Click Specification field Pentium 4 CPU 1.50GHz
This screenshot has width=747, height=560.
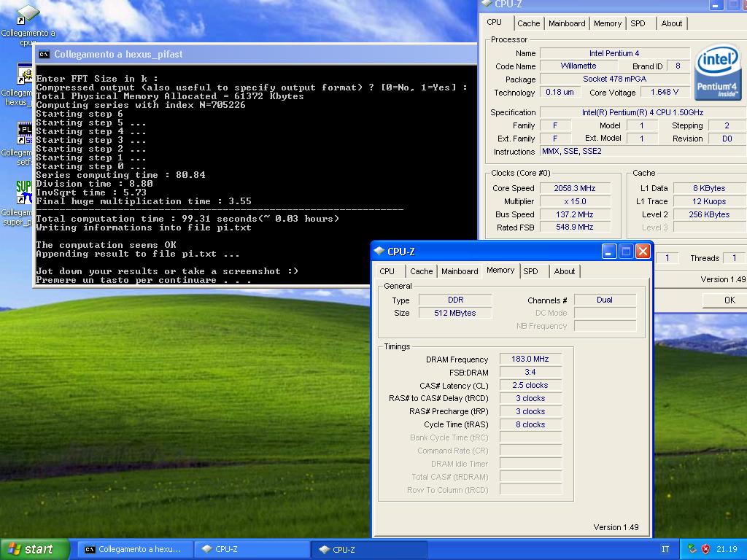point(643,112)
